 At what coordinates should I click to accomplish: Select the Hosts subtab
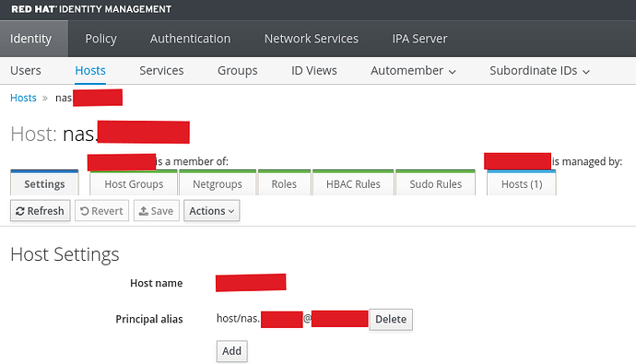pos(90,71)
